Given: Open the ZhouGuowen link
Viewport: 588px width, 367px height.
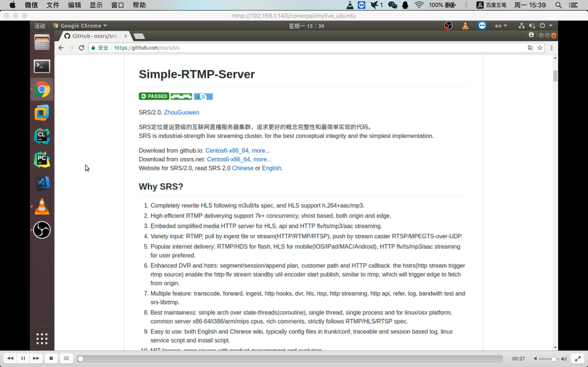Looking at the screenshot, I should [x=181, y=112].
